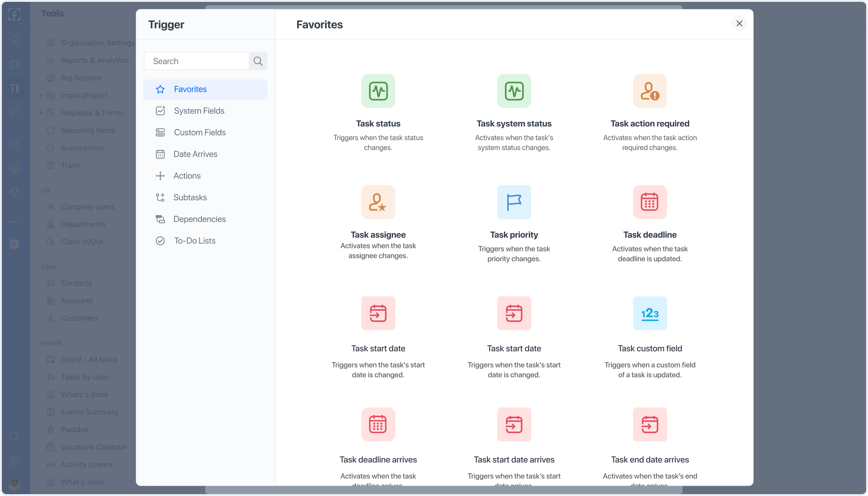Open the gear settings icon in left rail
This screenshot has height=496, width=868.
coord(14,461)
